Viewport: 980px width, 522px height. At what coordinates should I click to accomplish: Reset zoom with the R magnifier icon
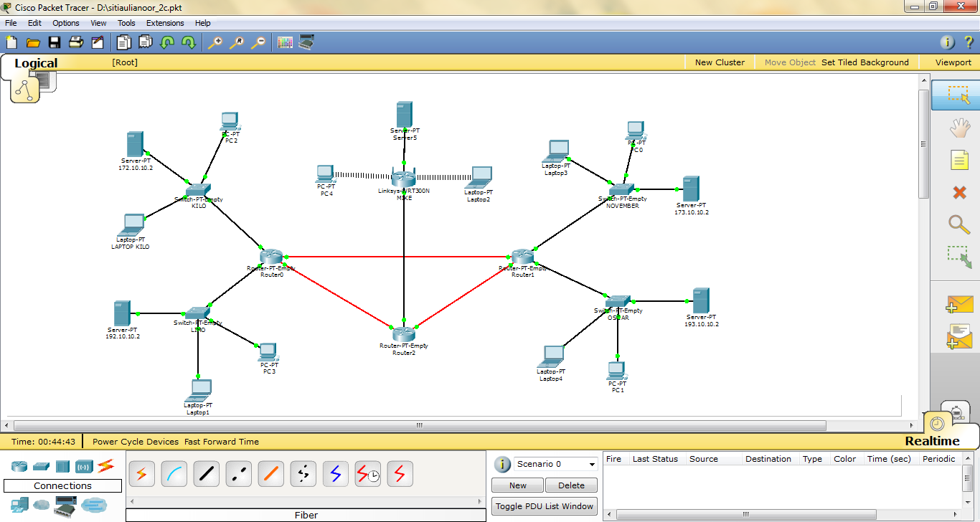236,42
